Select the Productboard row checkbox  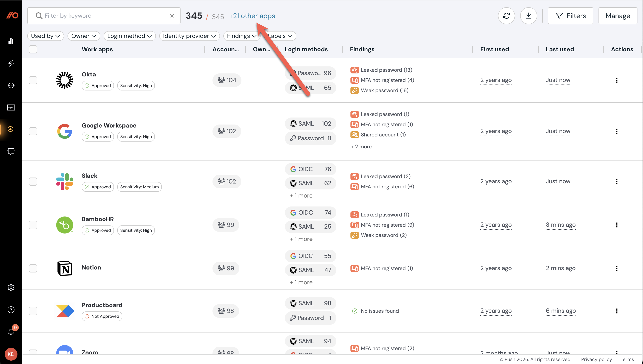tap(33, 311)
